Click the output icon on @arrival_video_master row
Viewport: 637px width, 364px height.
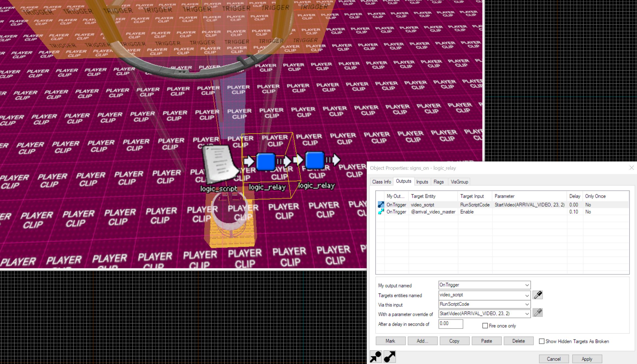[x=381, y=212]
